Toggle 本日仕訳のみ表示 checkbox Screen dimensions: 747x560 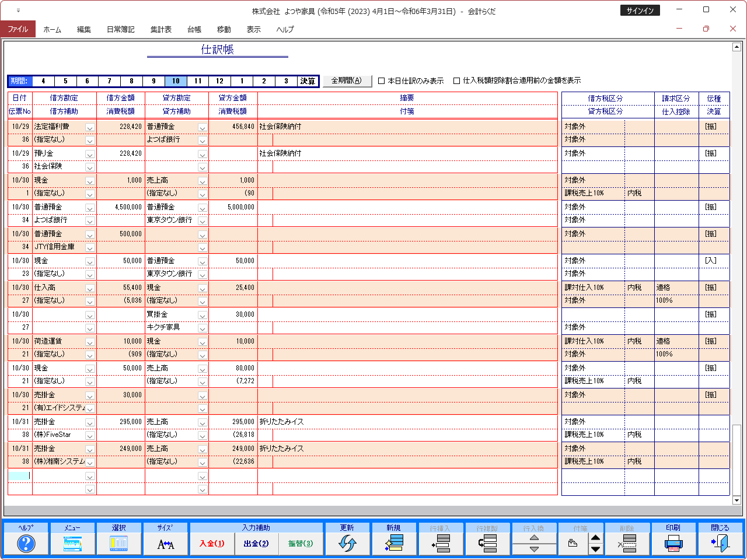click(x=381, y=81)
